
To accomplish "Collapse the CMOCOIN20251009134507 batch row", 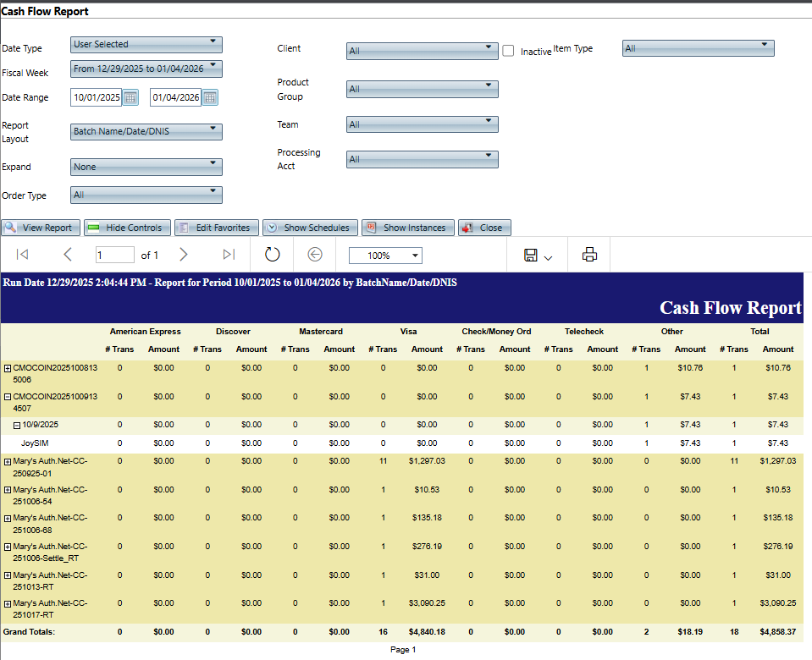I will (8, 397).
